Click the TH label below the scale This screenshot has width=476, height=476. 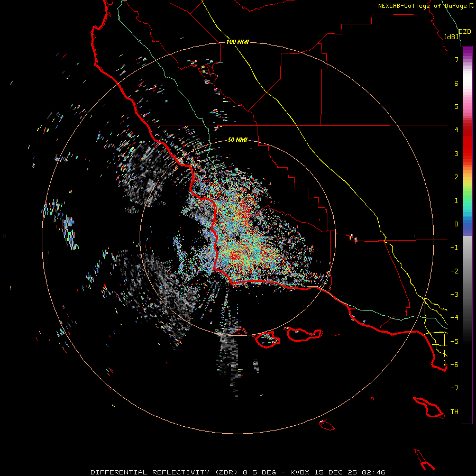click(x=454, y=412)
